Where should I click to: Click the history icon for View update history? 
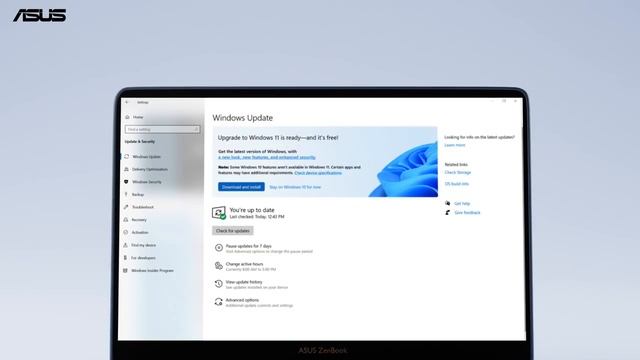(x=219, y=284)
